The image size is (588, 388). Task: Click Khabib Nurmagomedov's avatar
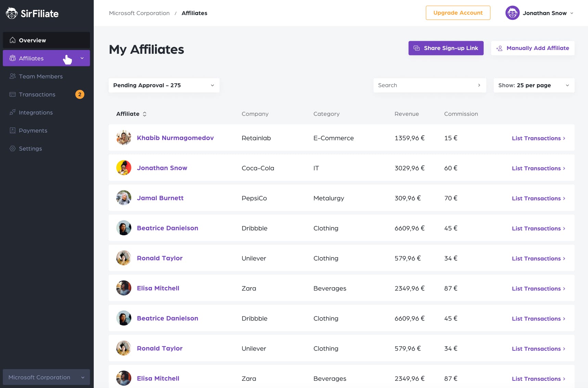(x=124, y=138)
